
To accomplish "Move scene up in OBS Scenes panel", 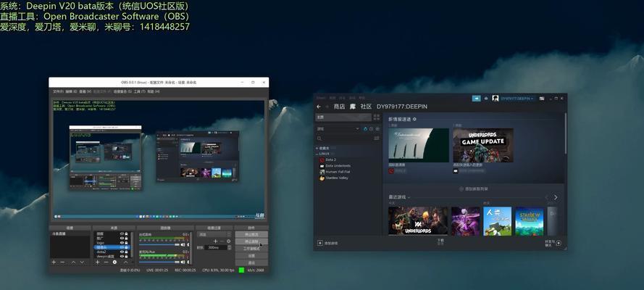I will click(73, 262).
